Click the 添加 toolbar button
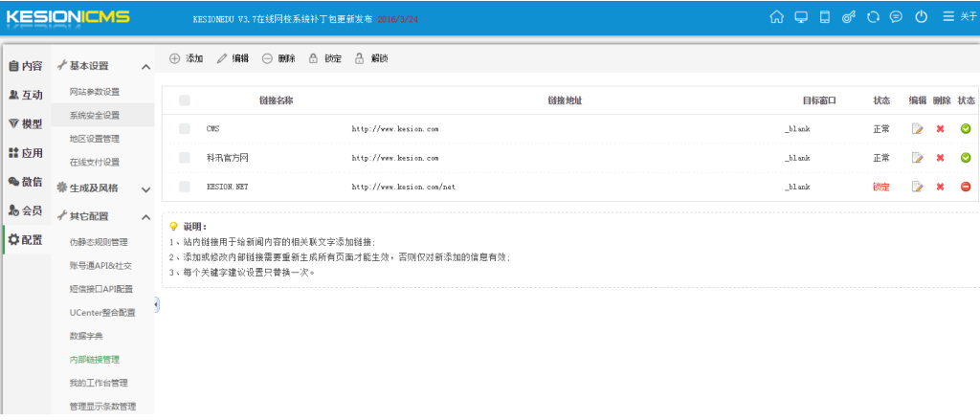This screenshot has width=980, height=420. [x=186, y=58]
